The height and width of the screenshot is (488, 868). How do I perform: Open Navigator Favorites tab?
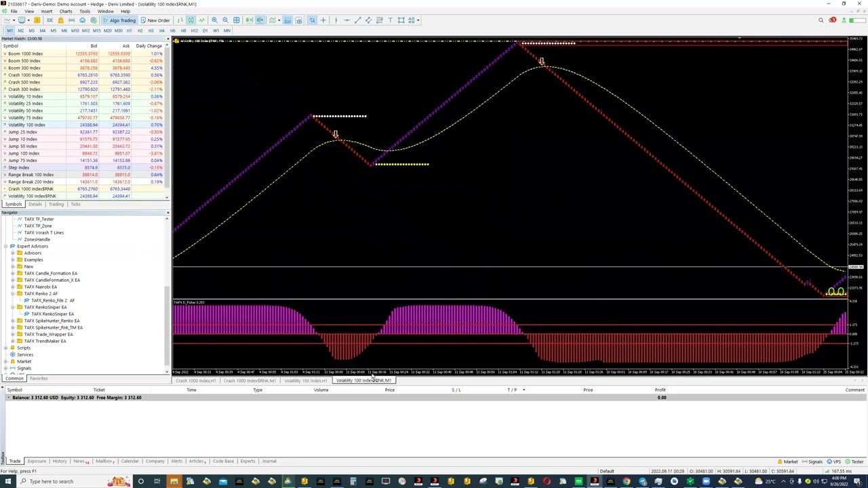click(x=39, y=378)
